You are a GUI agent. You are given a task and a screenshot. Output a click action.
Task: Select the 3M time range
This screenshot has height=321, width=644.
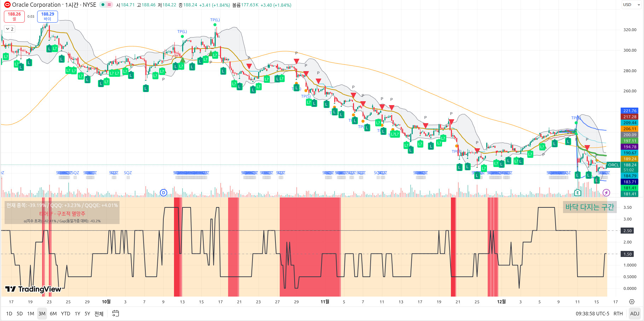[42, 314]
